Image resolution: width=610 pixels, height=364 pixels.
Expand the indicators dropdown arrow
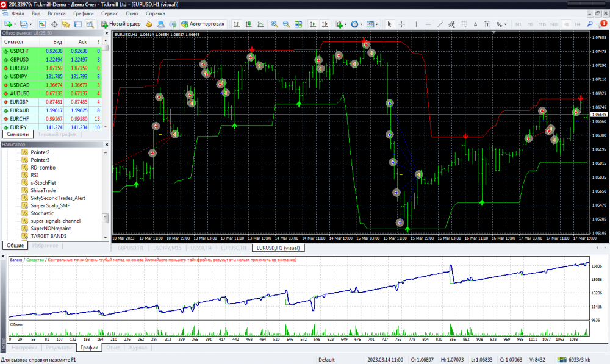point(345,24)
